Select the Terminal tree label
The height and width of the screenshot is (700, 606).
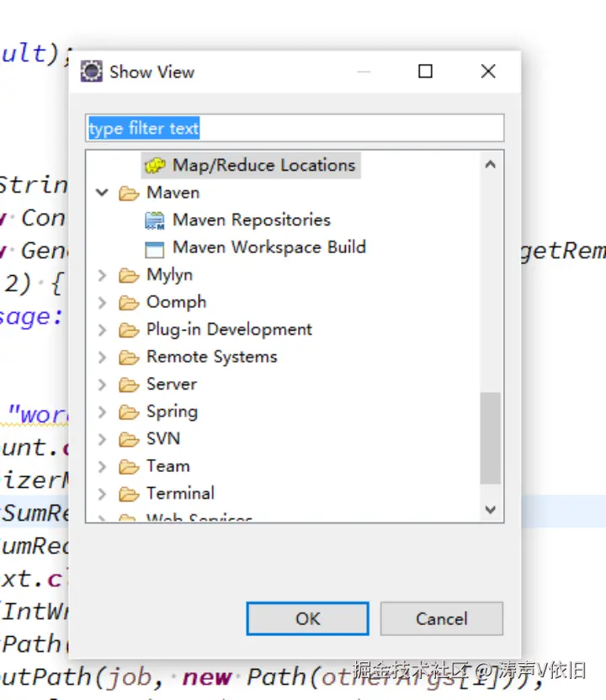[180, 494]
